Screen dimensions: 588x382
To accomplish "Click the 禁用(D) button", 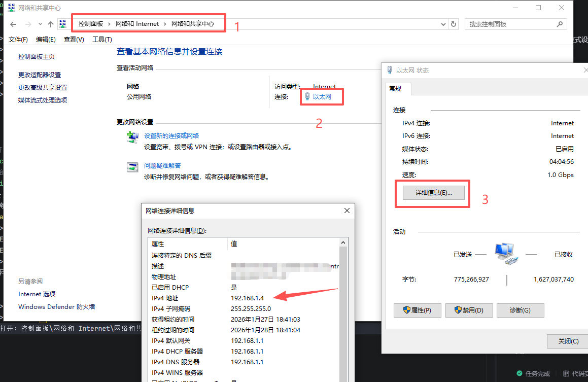I will [469, 310].
